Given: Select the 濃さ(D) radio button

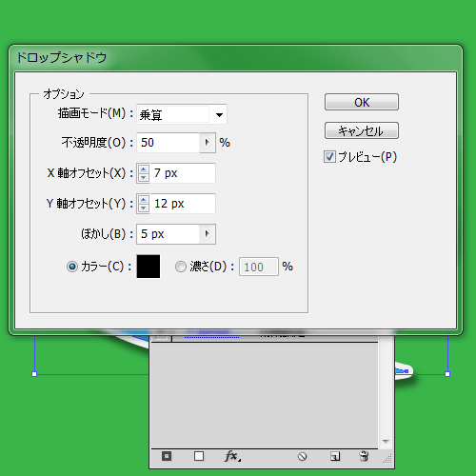Looking at the screenshot, I should pos(181,267).
